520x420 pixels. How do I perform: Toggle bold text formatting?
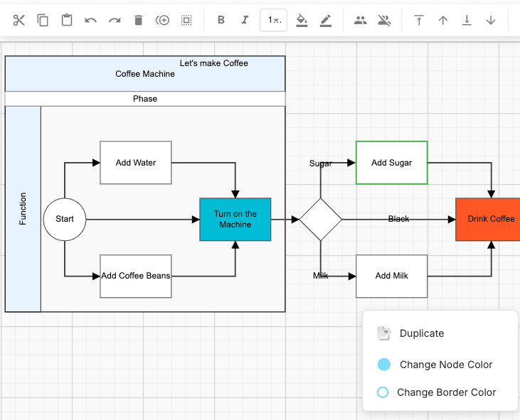point(221,20)
